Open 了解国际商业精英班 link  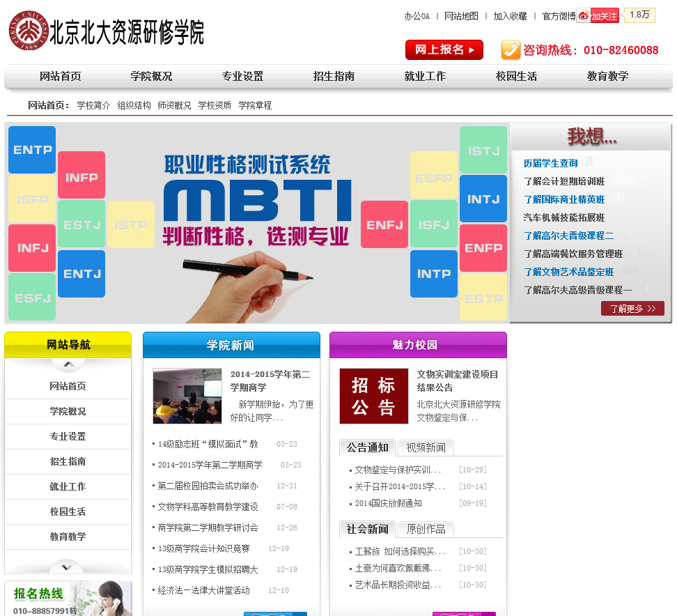pyautogui.click(x=564, y=199)
